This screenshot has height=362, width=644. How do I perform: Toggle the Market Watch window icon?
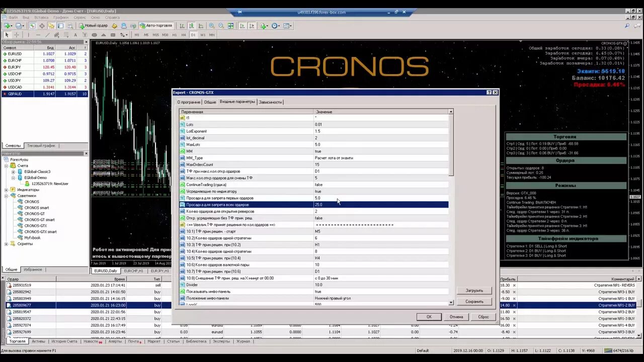(32, 26)
